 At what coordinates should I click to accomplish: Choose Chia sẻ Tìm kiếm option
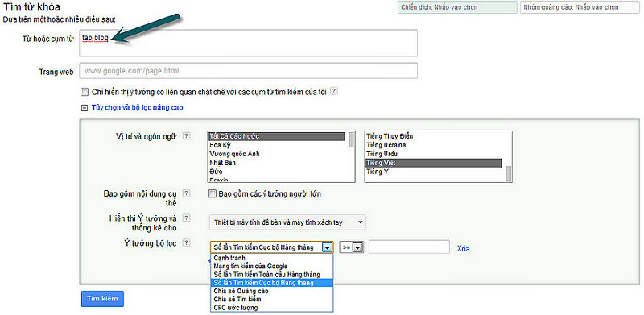tap(271, 299)
